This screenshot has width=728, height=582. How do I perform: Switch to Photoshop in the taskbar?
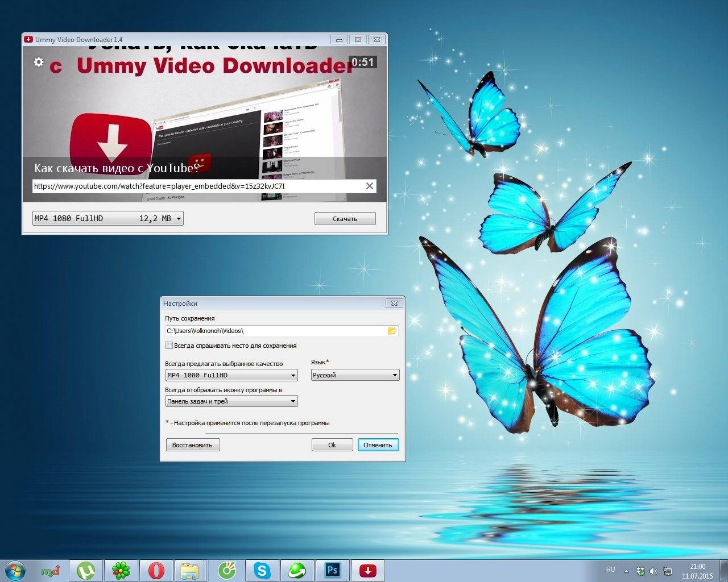tap(333, 571)
